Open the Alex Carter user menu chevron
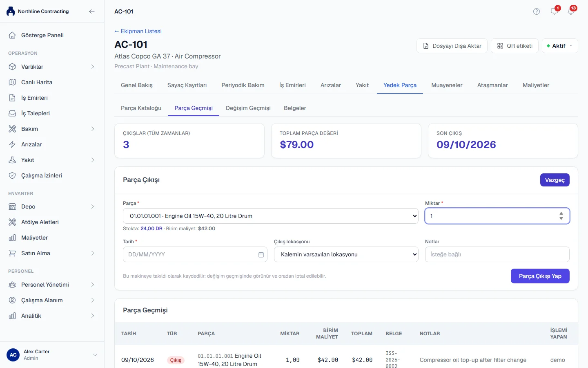Screen dimensions: 588x368 [95, 355]
